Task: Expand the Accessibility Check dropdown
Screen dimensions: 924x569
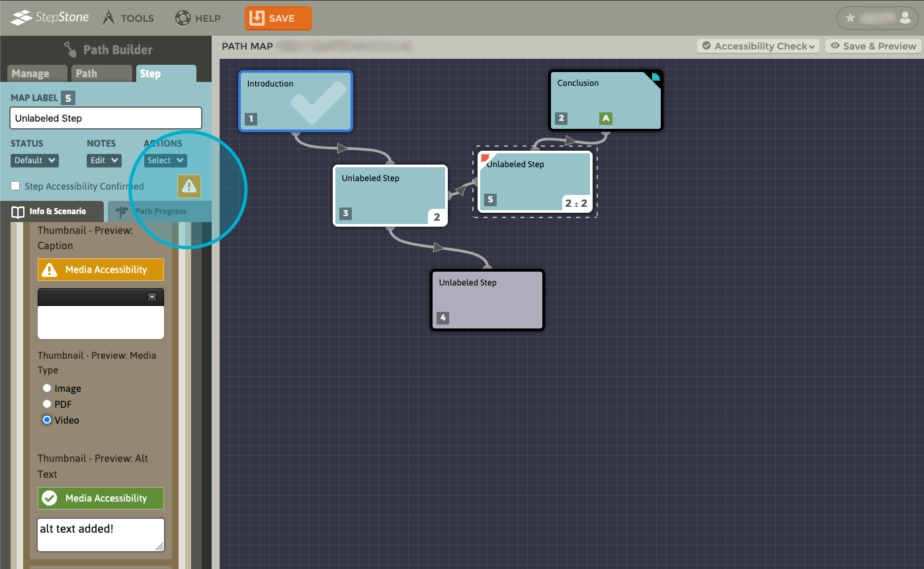Action: click(x=758, y=46)
